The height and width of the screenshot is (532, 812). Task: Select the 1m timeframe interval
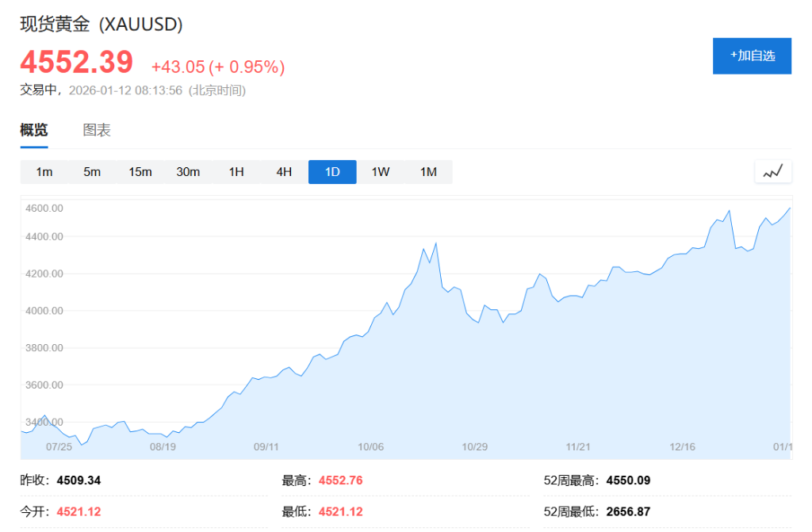(x=44, y=171)
